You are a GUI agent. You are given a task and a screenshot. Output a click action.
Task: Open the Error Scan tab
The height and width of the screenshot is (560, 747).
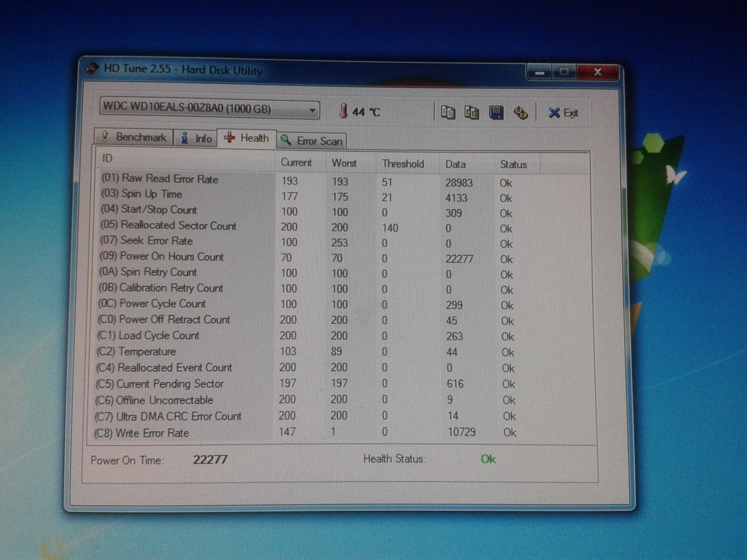point(312,141)
